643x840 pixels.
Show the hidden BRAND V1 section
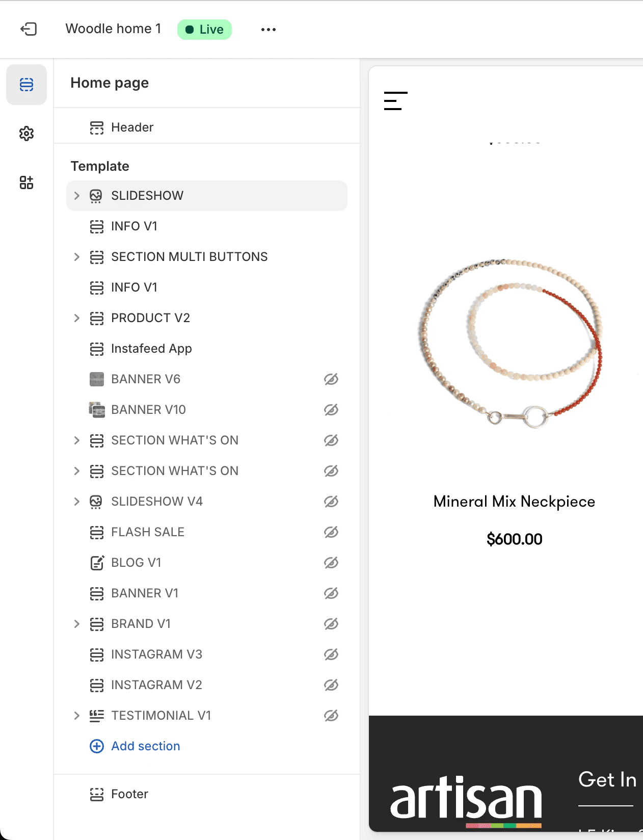[x=331, y=624]
